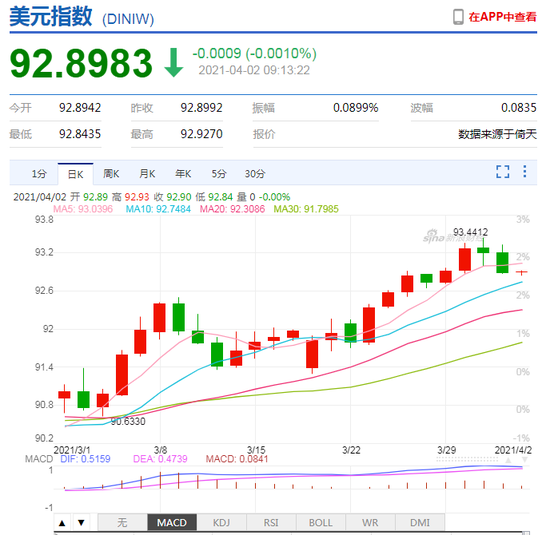Select the MACD indicator button
Image resolution: width=550 pixels, height=535 pixels.
(172, 523)
